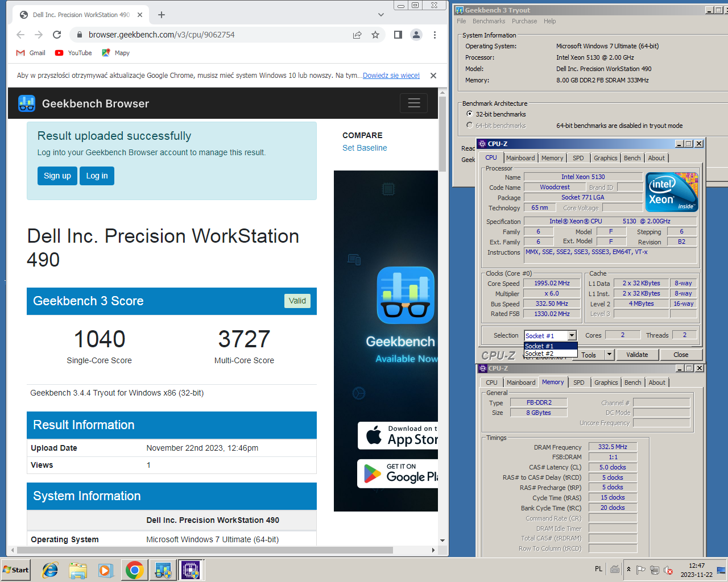Viewport: 728px width, 582px height.
Task: Switch to Bench tab in upper CPU-Z
Action: click(632, 158)
